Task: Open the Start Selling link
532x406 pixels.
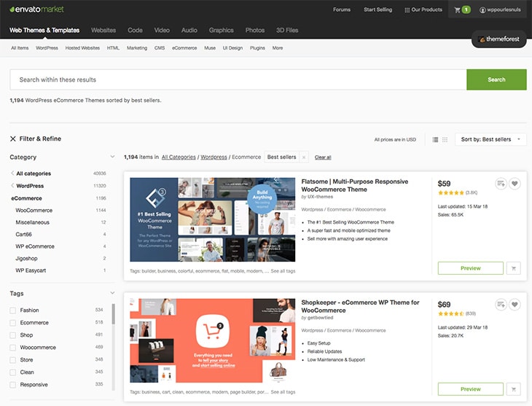Action: click(x=378, y=9)
